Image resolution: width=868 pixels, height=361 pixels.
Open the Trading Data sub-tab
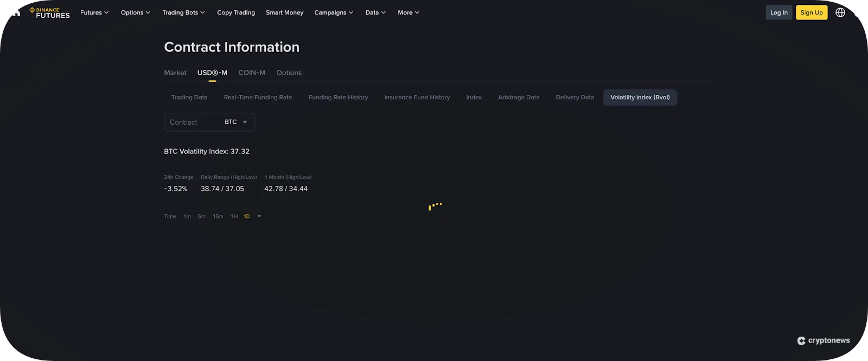pos(189,98)
